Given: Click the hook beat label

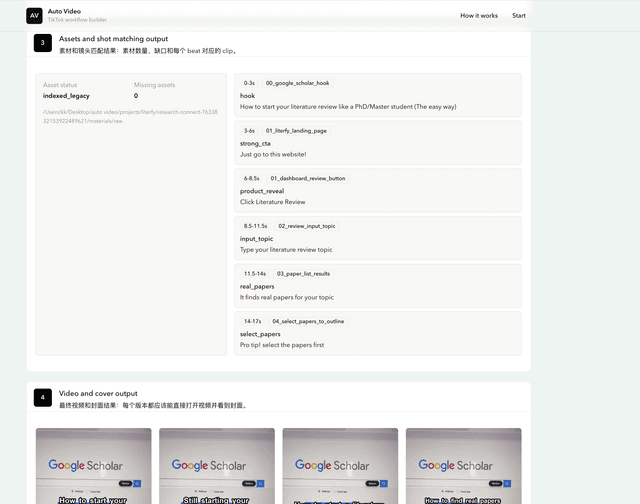Looking at the screenshot, I should tap(247, 96).
